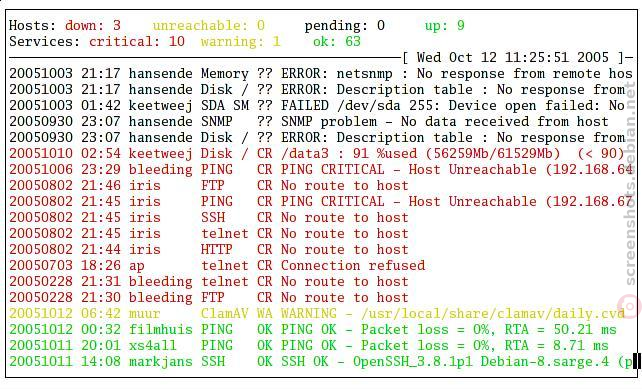Select the unreachable hosts counter
The height and width of the screenshot is (389, 642).
(209, 25)
